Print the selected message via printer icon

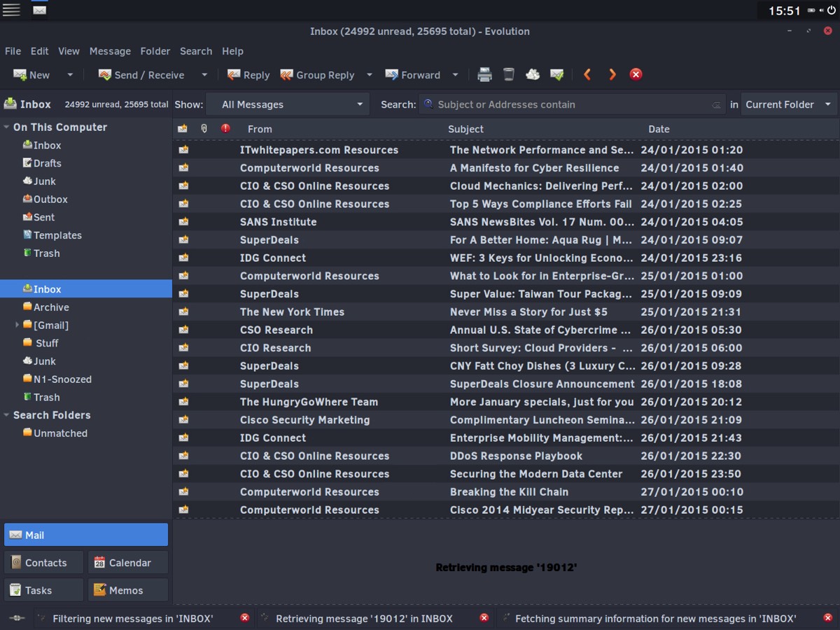coord(484,74)
